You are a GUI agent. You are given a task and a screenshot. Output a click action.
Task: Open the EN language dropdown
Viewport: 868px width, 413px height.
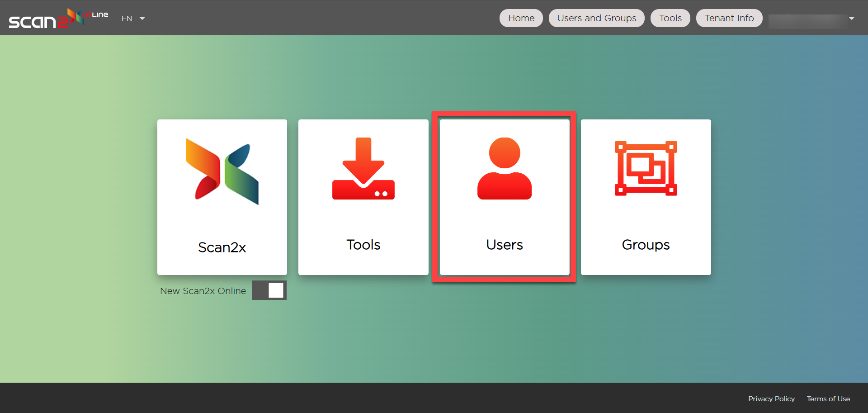point(133,19)
